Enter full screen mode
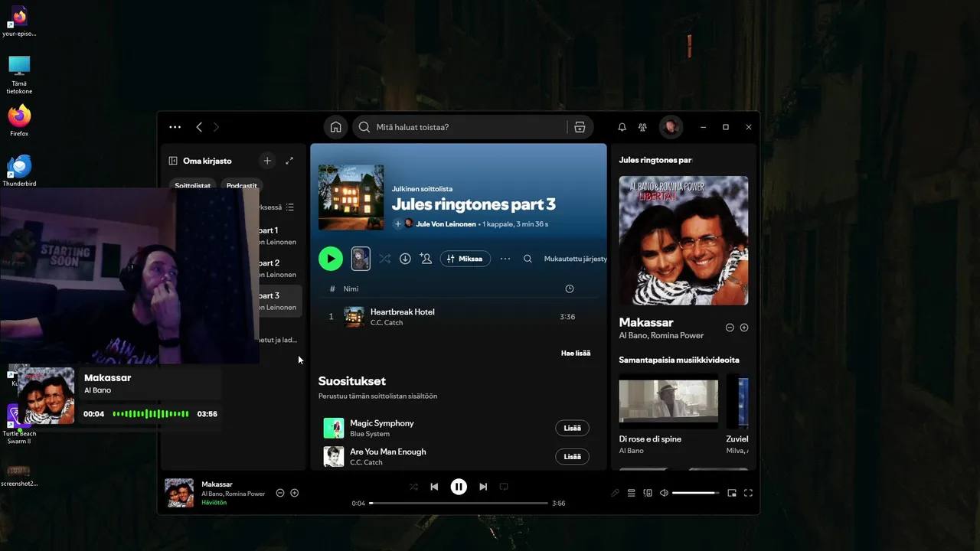 pos(748,493)
